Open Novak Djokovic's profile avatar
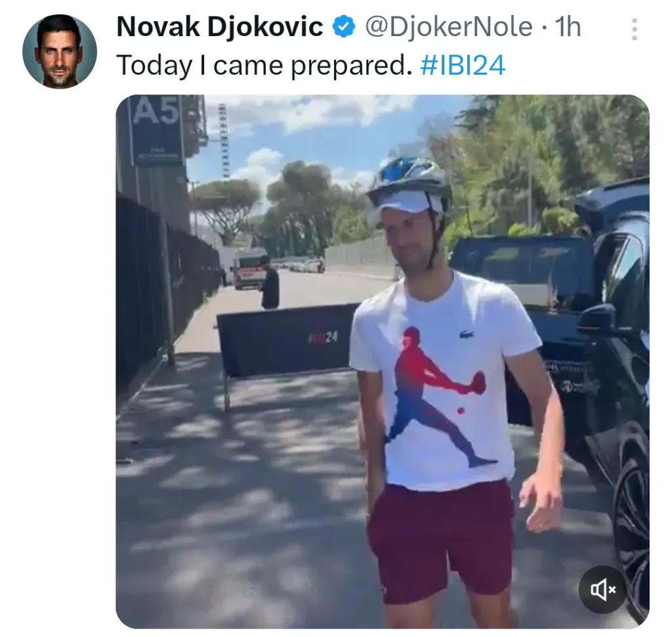This screenshot has width=672, height=637. [60, 51]
